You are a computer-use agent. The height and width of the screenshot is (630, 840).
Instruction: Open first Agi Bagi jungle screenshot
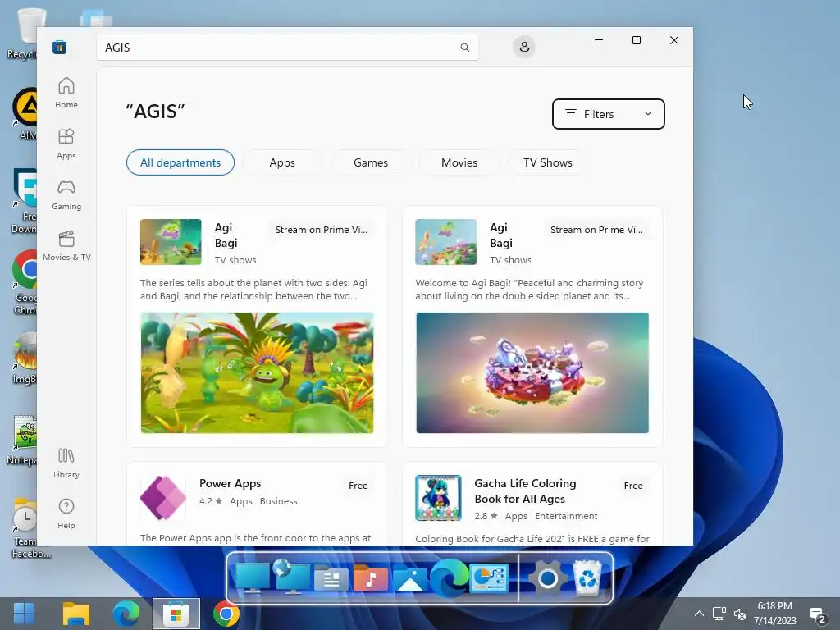[257, 373]
